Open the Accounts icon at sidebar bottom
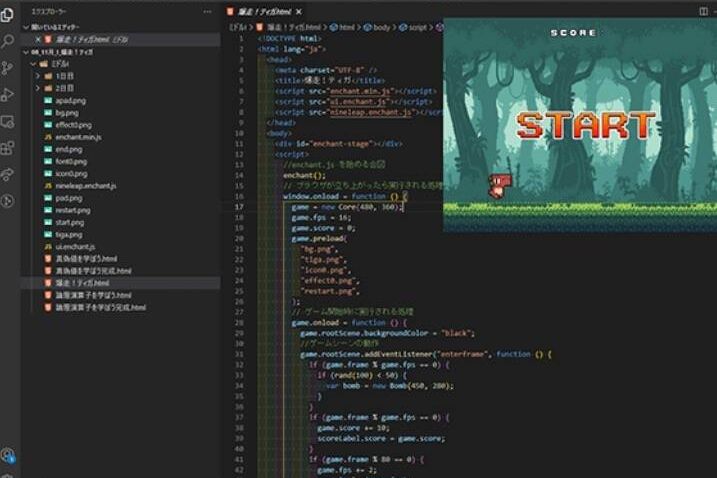The height and width of the screenshot is (478, 717). coord(7,455)
